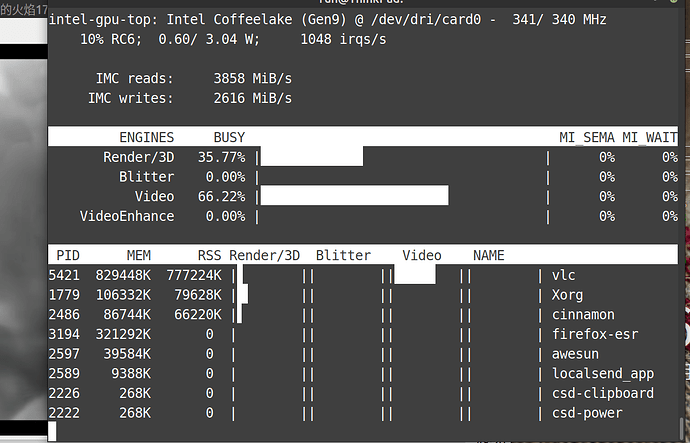This screenshot has height=443, width=690.
Task: Select the 'localsend_app' process name
Action: click(603, 373)
